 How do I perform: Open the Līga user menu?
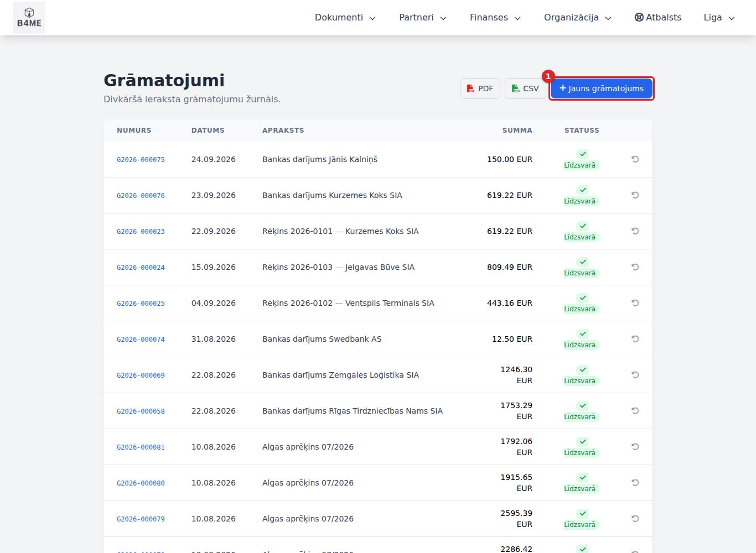tap(719, 18)
